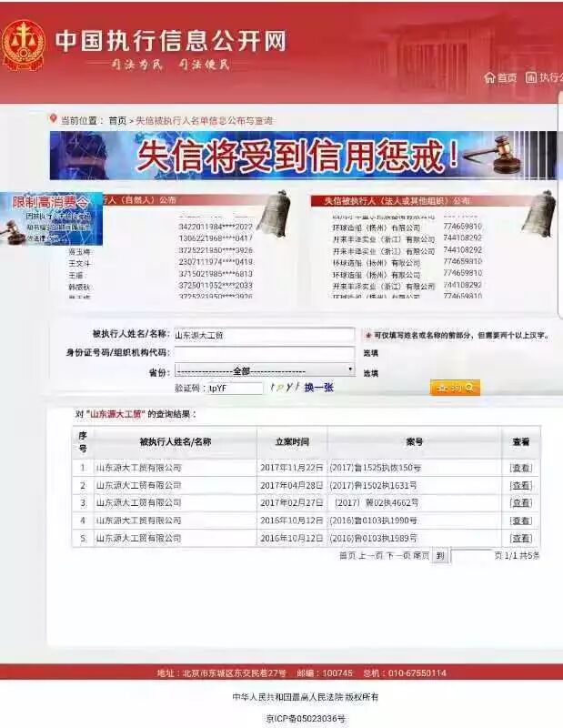Screen dimensions: 563x728
Task: Go to 尾页 last page
Action: coord(421,556)
